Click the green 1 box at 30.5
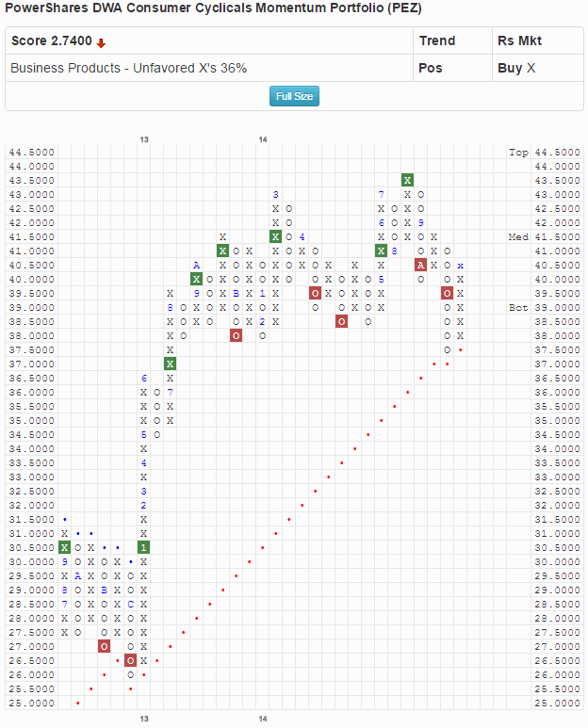This screenshot has width=588, height=728. 143,547
